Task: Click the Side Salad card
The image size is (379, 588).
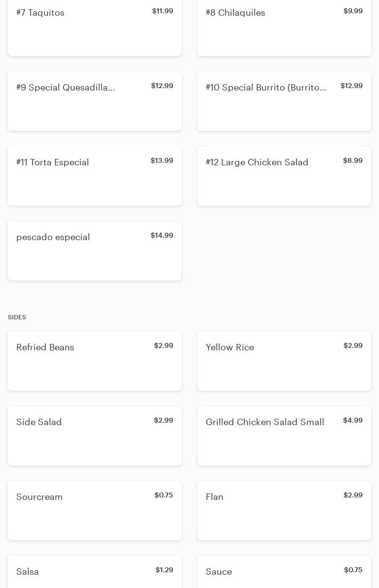Action: (x=95, y=436)
